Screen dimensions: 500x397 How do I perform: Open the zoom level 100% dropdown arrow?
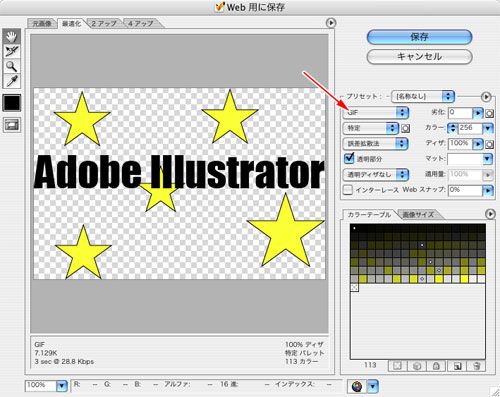pyautogui.click(x=62, y=386)
